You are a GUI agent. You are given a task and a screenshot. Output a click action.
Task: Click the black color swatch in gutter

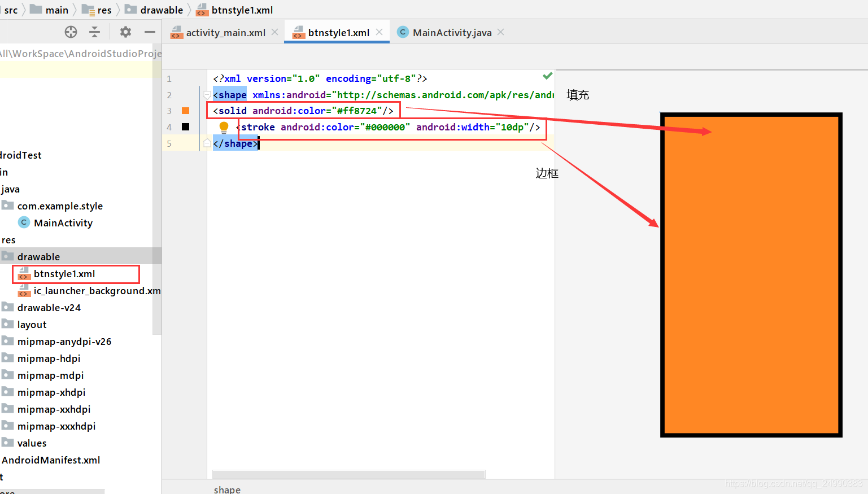coord(185,127)
